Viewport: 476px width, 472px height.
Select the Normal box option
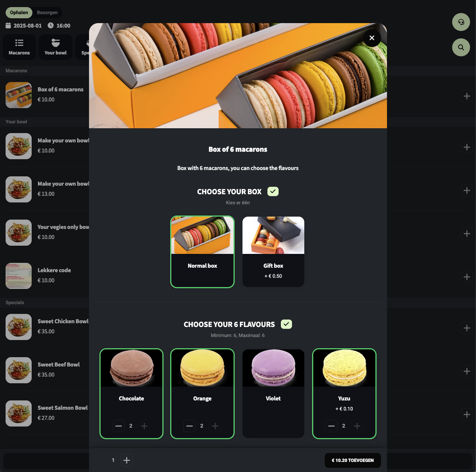pos(202,252)
